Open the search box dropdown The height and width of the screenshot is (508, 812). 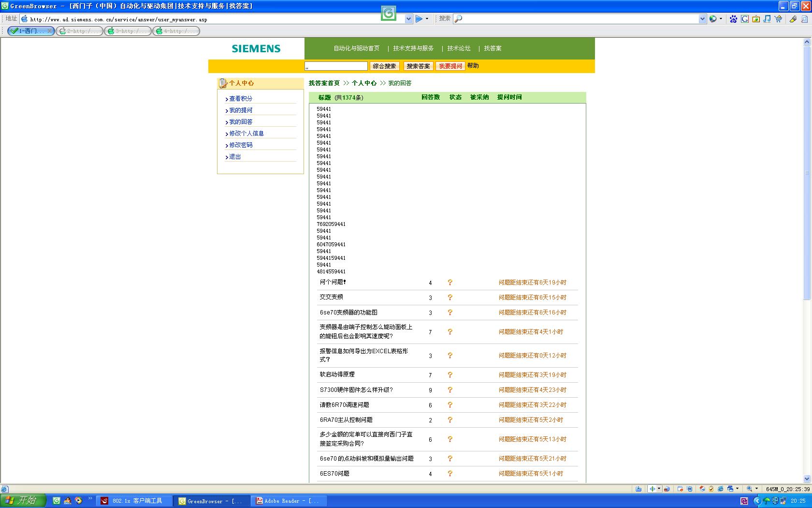coord(702,19)
